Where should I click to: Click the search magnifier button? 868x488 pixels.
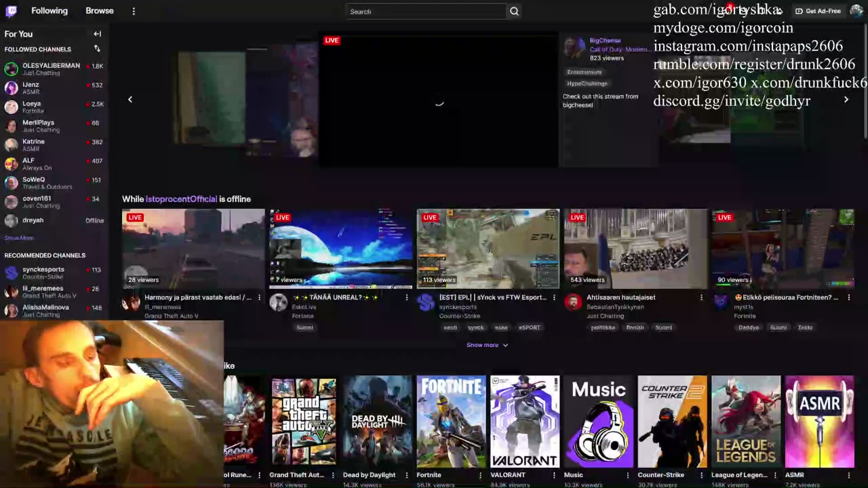(x=514, y=12)
